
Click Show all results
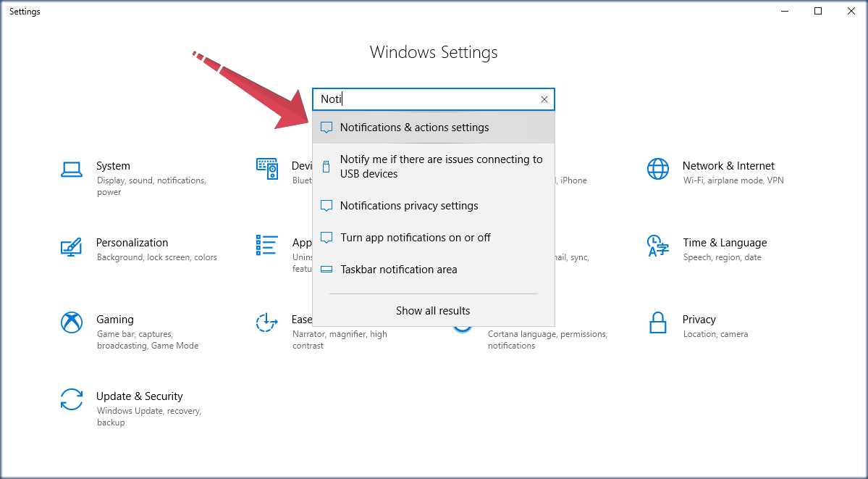point(432,310)
